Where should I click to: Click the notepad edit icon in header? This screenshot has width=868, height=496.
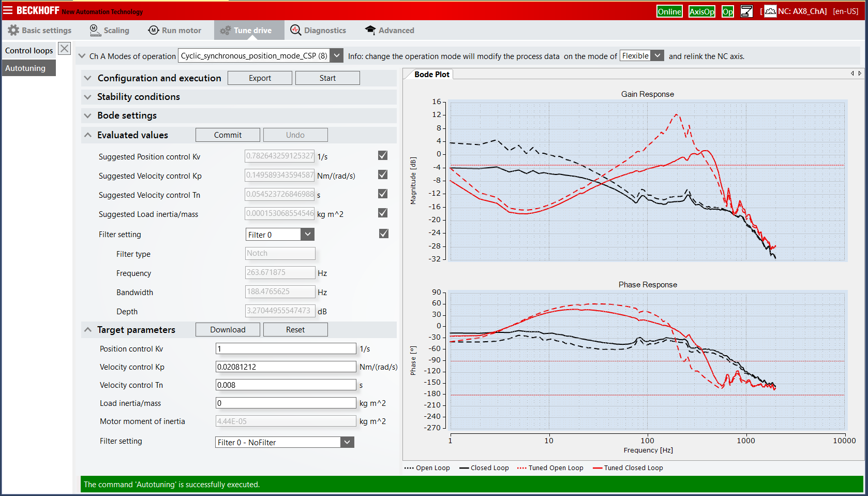pos(746,11)
